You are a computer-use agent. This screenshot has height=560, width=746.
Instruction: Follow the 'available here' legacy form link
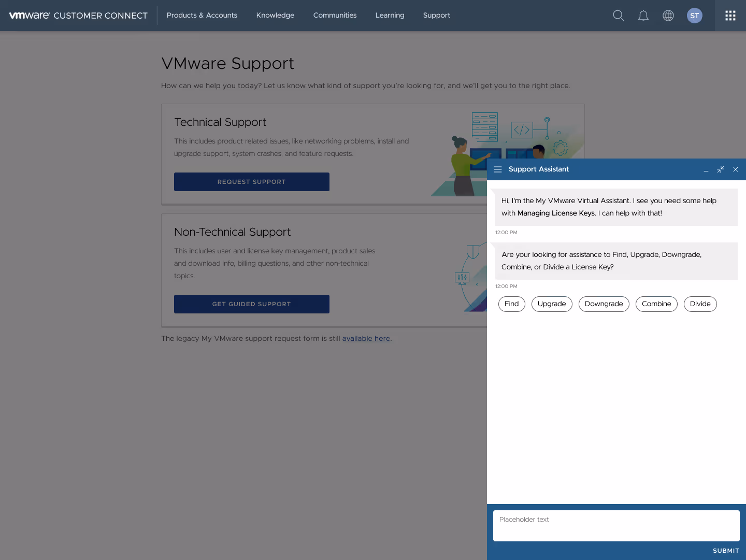point(366,338)
